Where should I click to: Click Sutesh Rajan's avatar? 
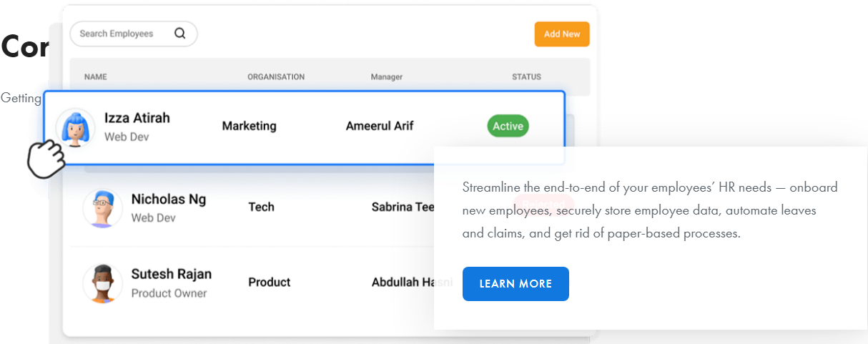pyautogui.click(x=102, y=283)
